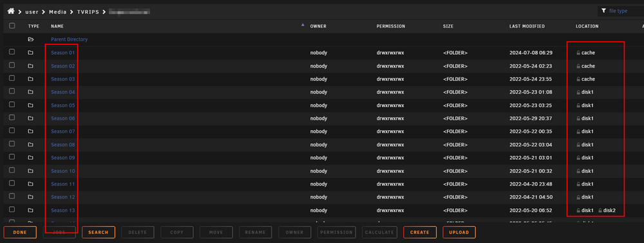The image size is (644, 243).
Task: Click the ascending sort arrow in Name column
Action: coord(303,25)
